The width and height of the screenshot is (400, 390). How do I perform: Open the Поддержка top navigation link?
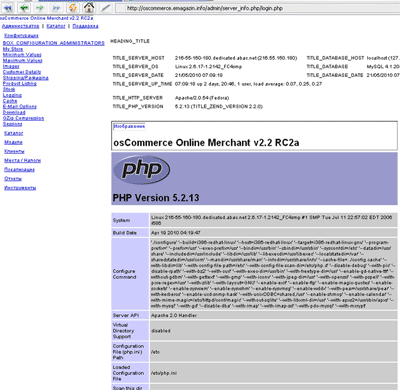click(85, 26)
